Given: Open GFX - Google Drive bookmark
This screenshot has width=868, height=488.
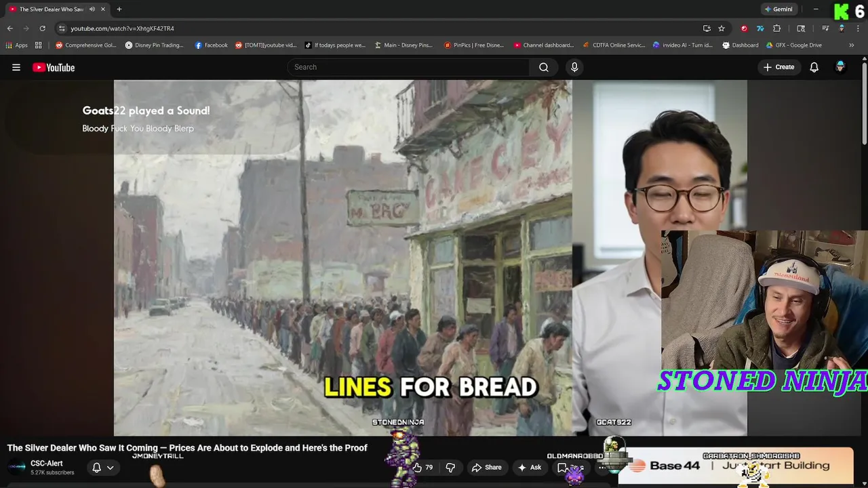Looking at the screenshot, I should (793, 45).
